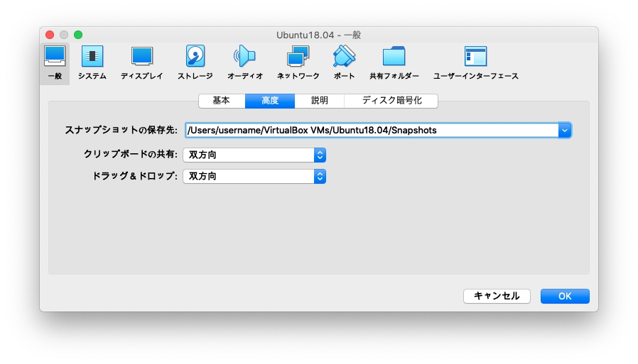Switch to the 説明 tab
638x364 pixels.
click(320, 100)
